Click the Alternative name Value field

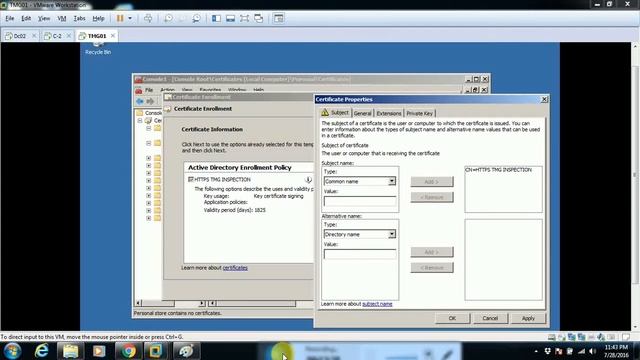tap(360, 254)
